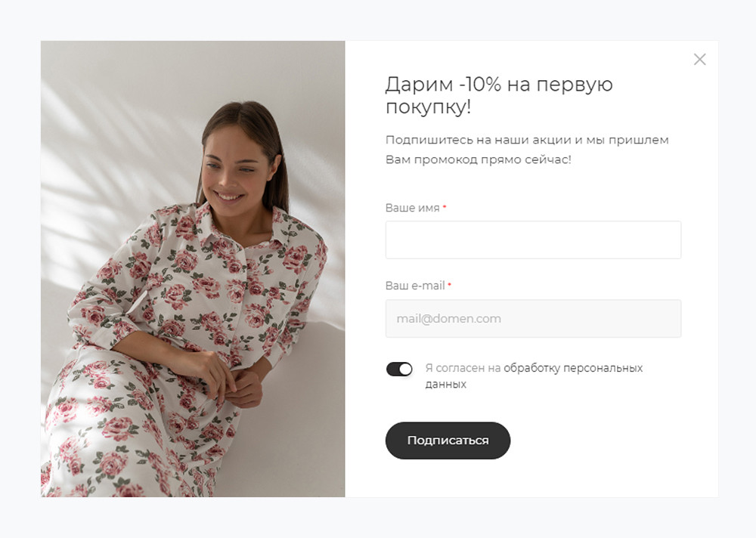Click the red asterisk beside "Ваш e-mail"
This screenshot has width=756, height=538.
click(450, 286)
